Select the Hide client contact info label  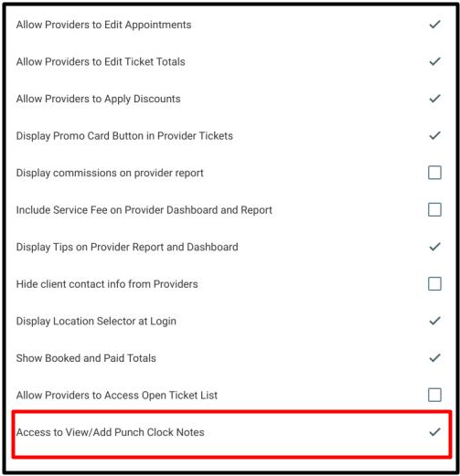pos(107,284)
